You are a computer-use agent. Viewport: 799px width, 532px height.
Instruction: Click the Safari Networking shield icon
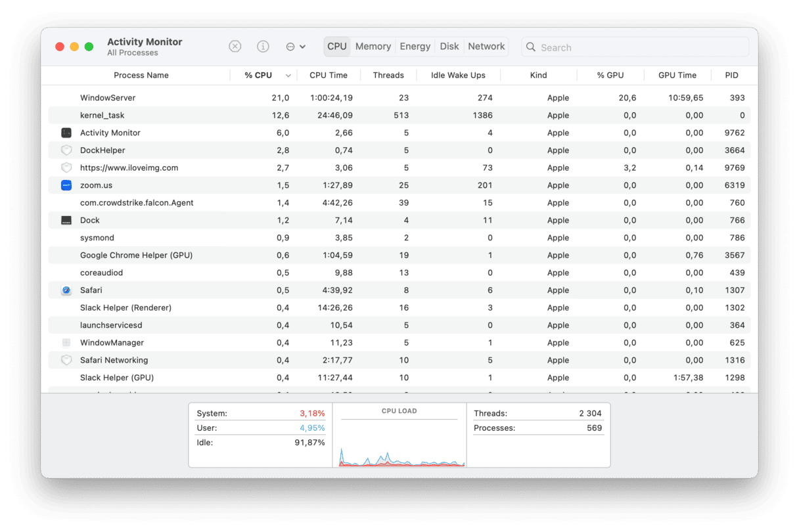click(66, 360)
